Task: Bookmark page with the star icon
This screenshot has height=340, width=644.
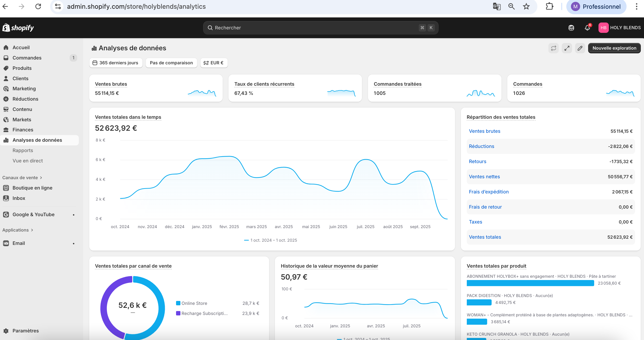Action: point(526,6)
